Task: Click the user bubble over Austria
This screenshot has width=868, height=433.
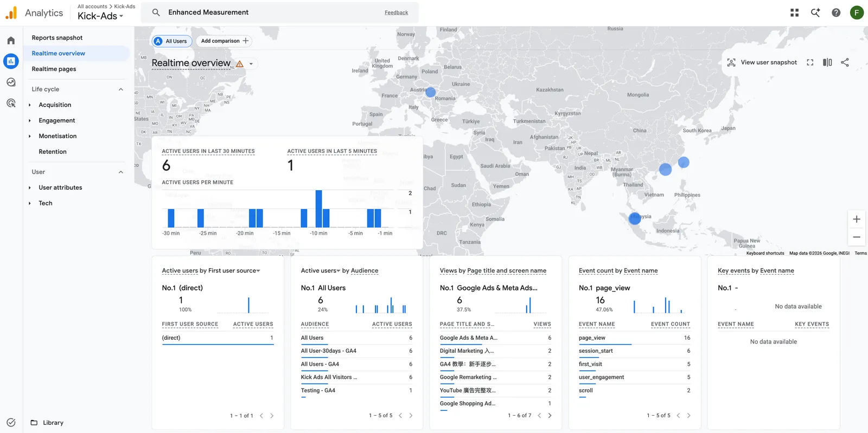Action: (431, 92)
